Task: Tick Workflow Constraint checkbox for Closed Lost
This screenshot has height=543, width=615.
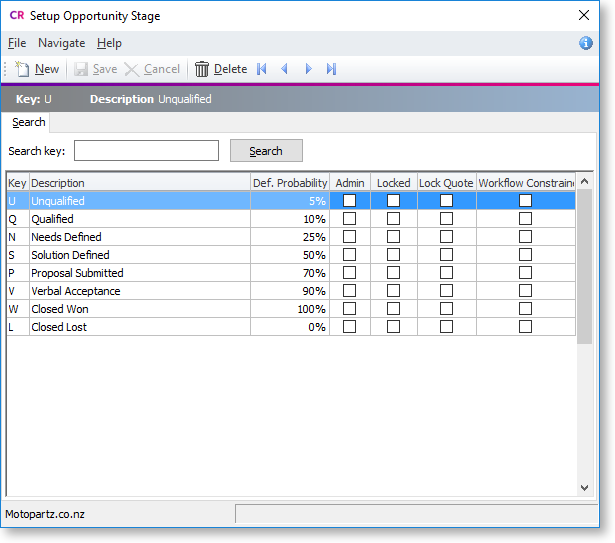Action: point(525,327)
